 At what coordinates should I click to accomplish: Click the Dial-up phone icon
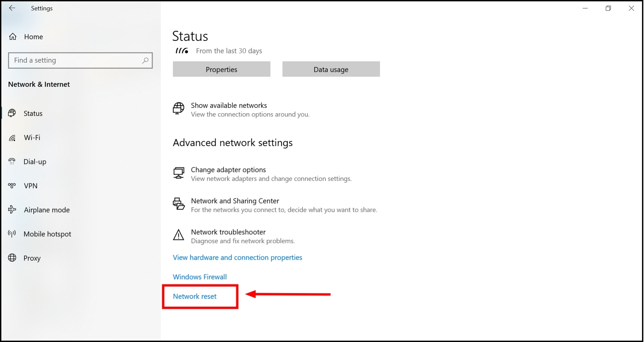[12, 162]
